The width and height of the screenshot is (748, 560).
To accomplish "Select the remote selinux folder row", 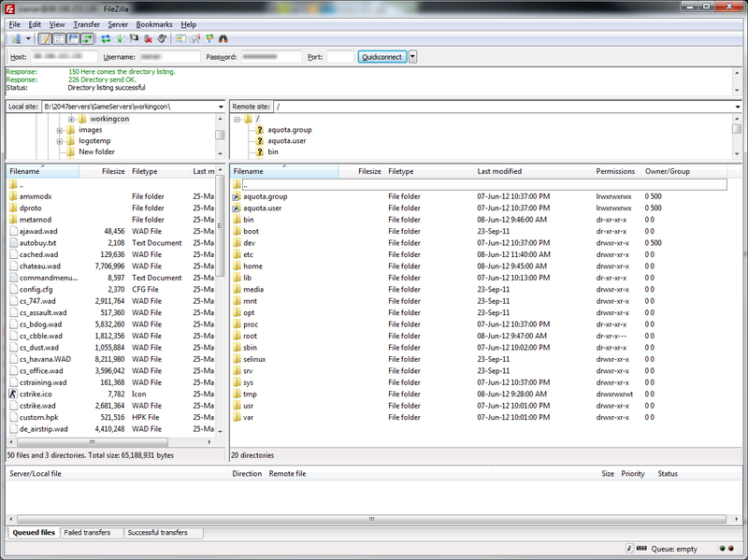I will [x=479, y=359].
